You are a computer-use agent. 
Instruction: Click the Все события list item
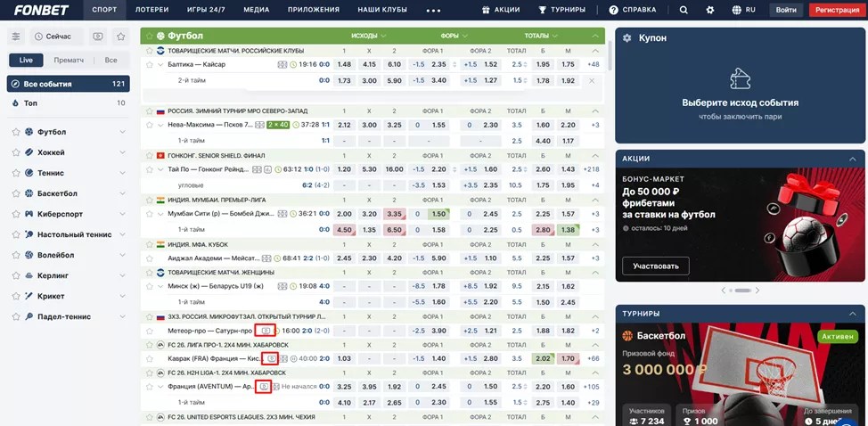pyautogui.click(x=68, y=84)
